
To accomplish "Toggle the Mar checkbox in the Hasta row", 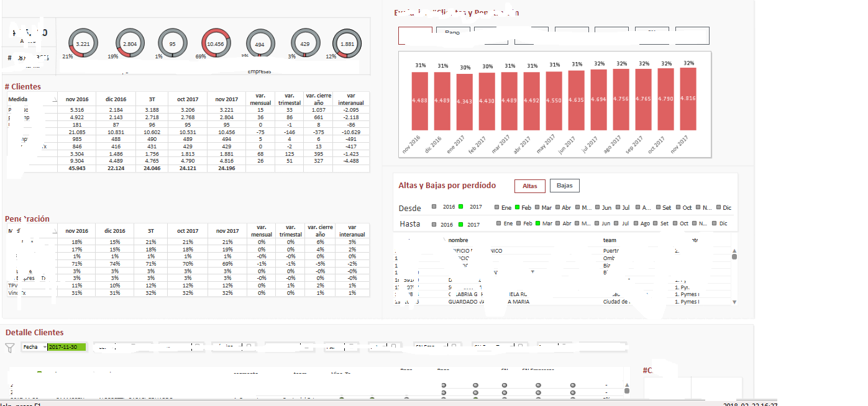I will coord(537,223).
